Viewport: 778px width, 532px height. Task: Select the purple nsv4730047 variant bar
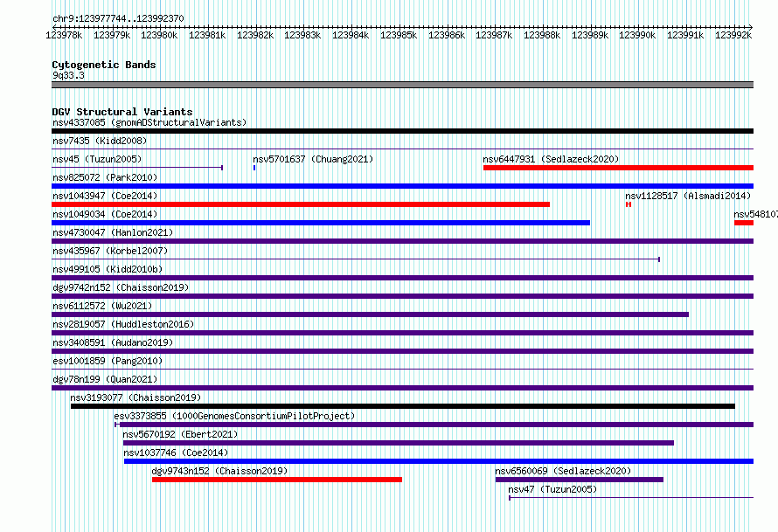click(402, 241)
